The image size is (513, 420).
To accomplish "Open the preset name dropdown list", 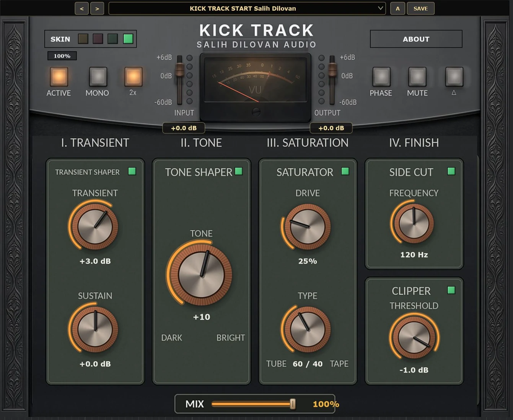I will (247, 8).
